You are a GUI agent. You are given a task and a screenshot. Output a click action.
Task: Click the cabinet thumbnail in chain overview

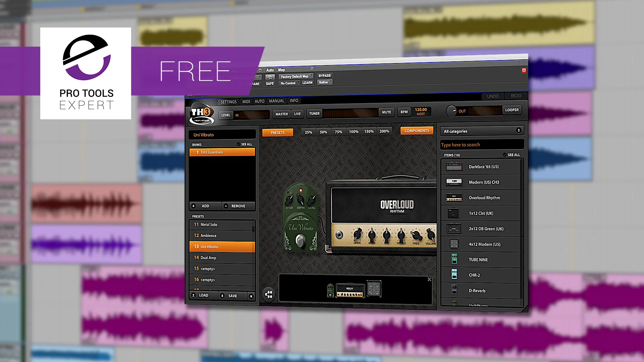point(374,289)
